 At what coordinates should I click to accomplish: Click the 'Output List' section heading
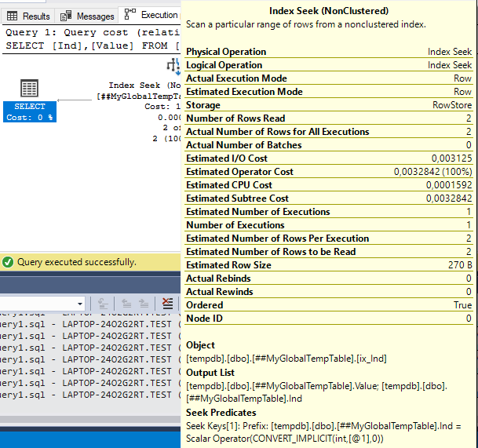tap(210, 373)
